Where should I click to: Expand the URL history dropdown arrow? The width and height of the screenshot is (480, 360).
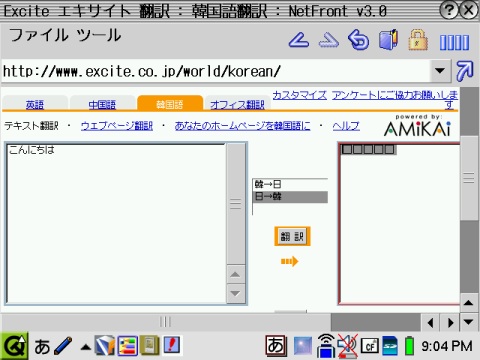tap(440, 71)
